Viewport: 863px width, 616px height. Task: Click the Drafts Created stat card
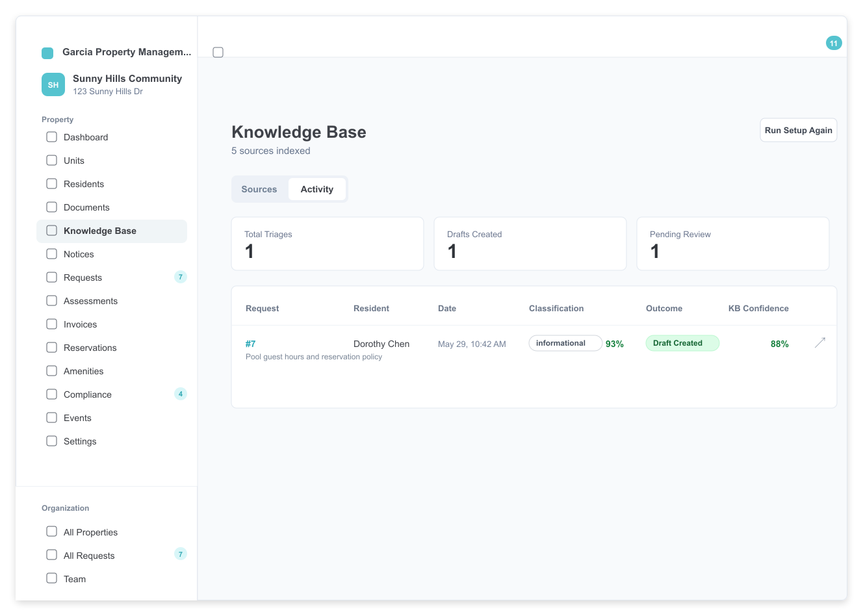pyautogui.click(x=530, y=244)
